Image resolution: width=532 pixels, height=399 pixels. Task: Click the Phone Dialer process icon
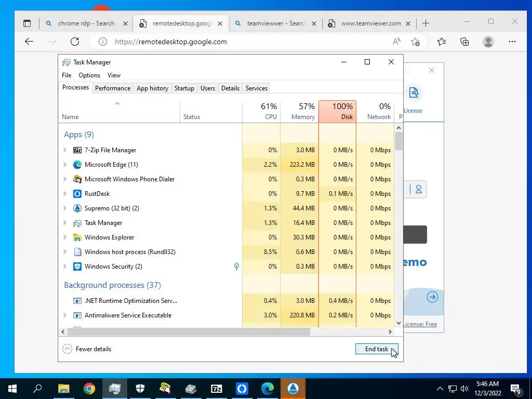point(77,179)
